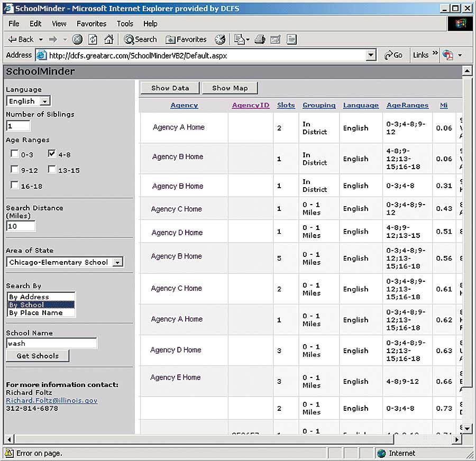476x461 pixels.
Task: Open the Help menu
Action: (150, 24)
